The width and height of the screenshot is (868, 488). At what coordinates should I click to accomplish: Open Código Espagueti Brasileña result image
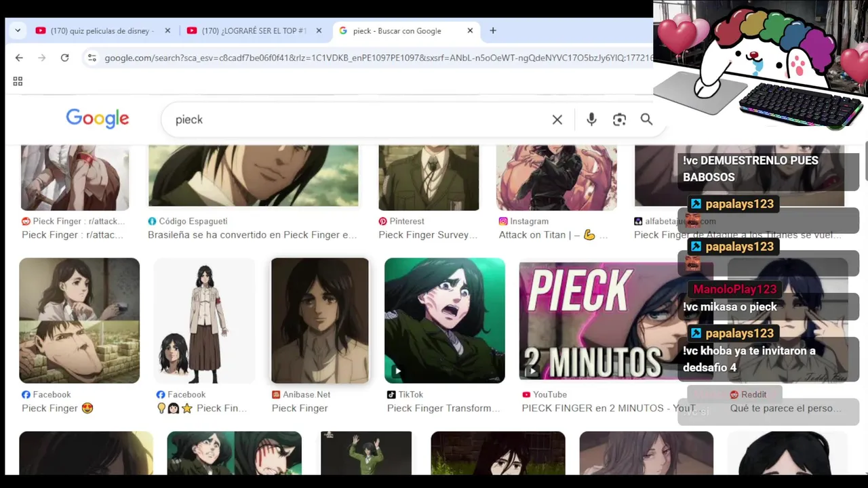click(253, 175)
